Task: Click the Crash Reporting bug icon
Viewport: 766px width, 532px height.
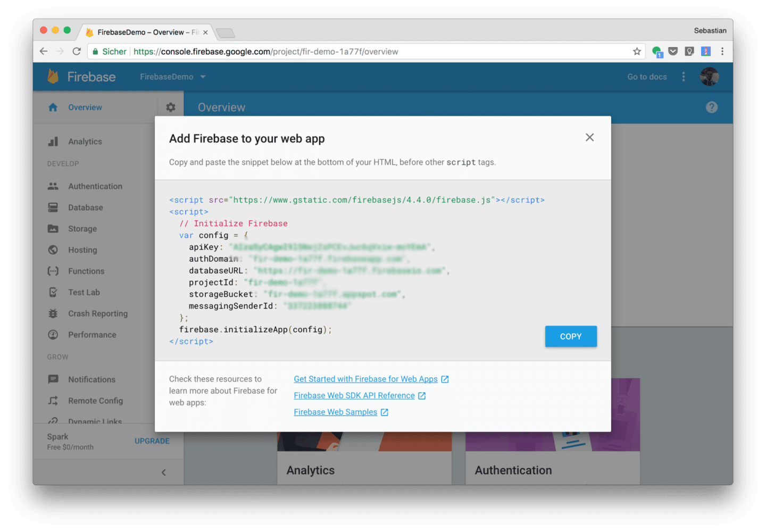Action: (x=53, y=313)
